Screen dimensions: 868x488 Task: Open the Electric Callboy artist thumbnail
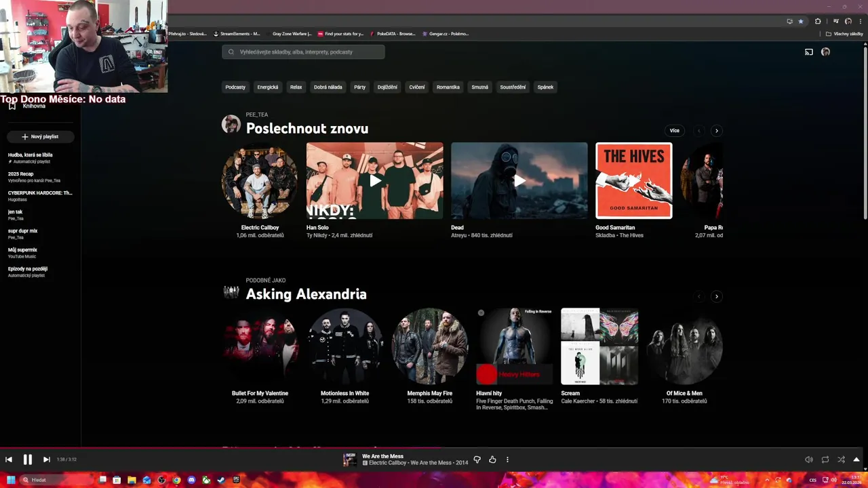point(260,181)
